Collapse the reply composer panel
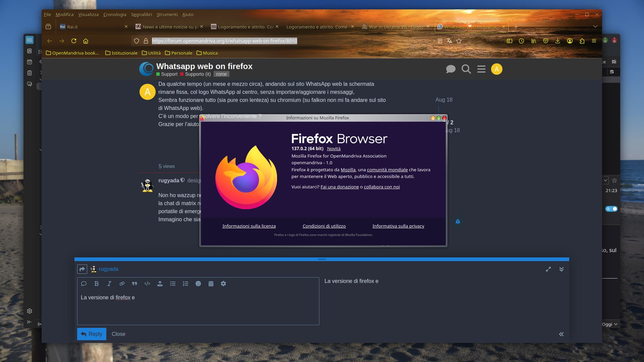The width and height of the screenshot is (644, 362). (x=561, y=269)
